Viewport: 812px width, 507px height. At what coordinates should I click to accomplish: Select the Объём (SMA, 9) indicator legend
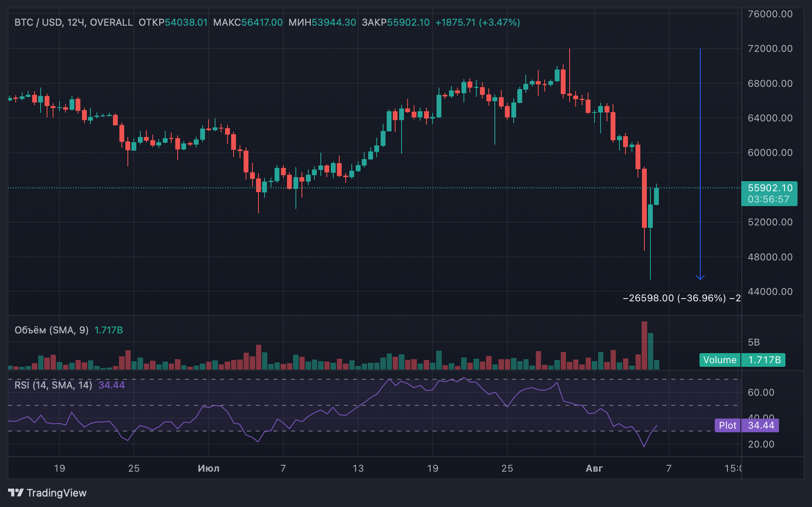click(x=51, y=330)
